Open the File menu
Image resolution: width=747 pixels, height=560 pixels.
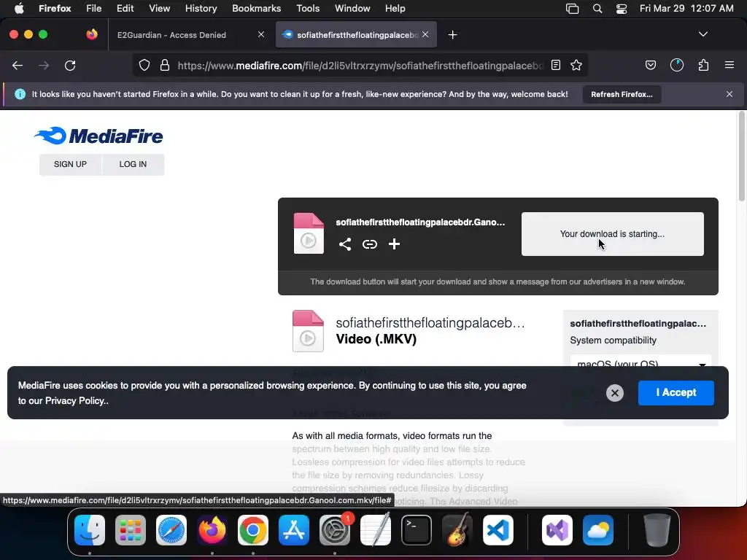click(93, 9)
